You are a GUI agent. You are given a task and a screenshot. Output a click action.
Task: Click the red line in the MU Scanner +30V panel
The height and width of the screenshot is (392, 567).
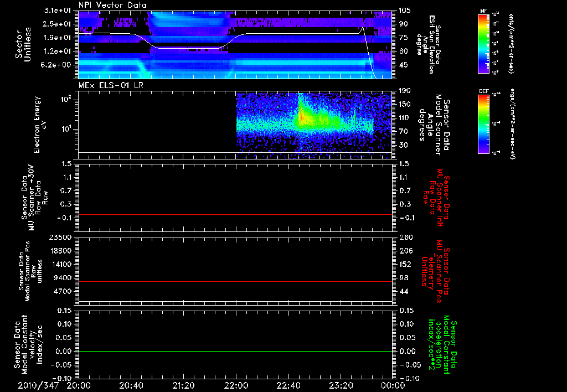point(235,214)
